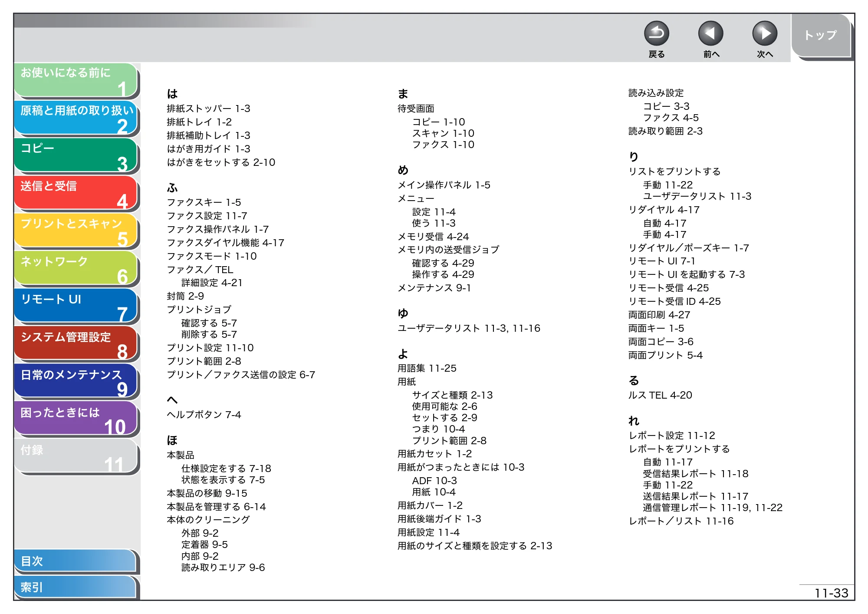
Task: Click リモート UI を起動する 7-3
Action: pyautogui.click(x=687, y=274)
